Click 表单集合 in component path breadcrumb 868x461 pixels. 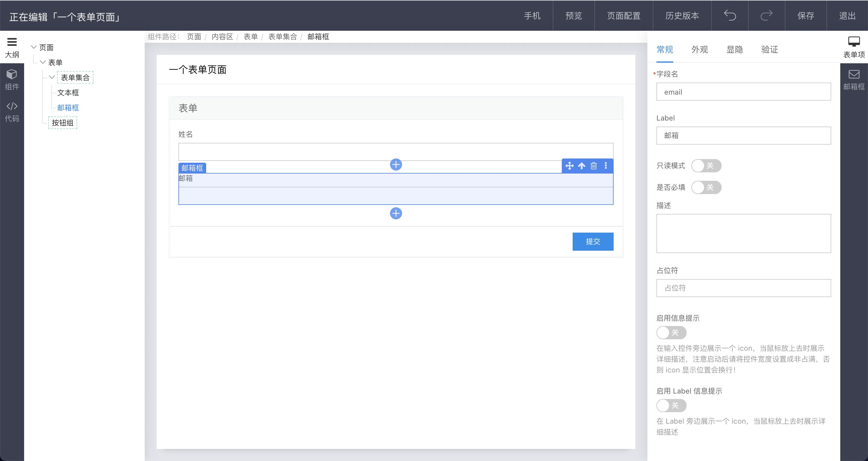point(283,37)
